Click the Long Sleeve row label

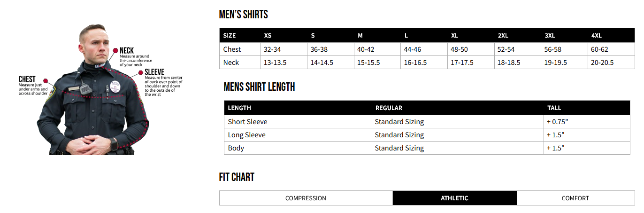click(247, 135)
